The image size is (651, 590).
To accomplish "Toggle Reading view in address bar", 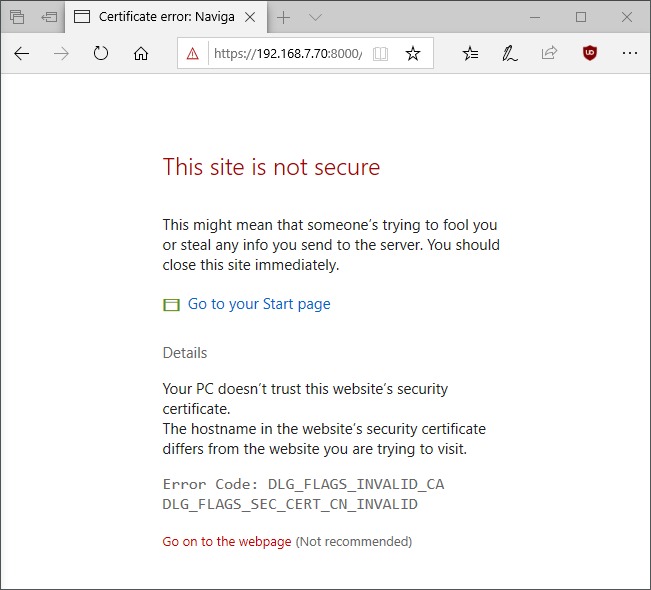I will [x=380, y=54].
